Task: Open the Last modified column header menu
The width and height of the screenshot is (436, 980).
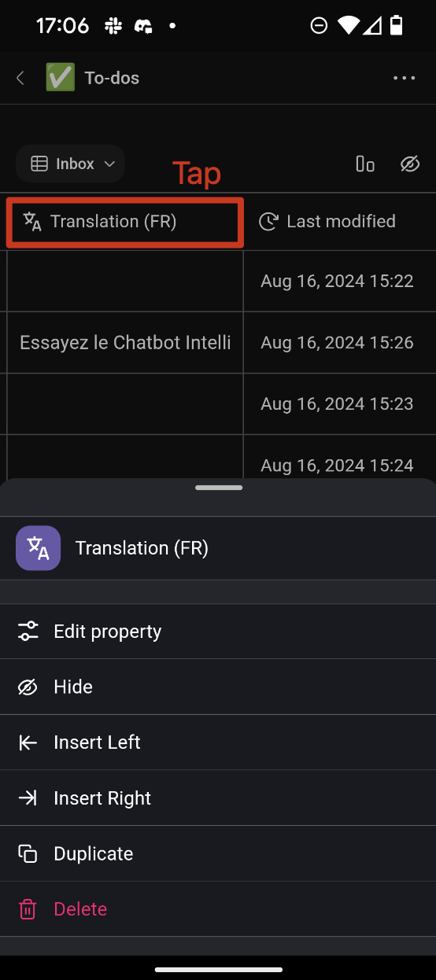Action: [340, 222]
